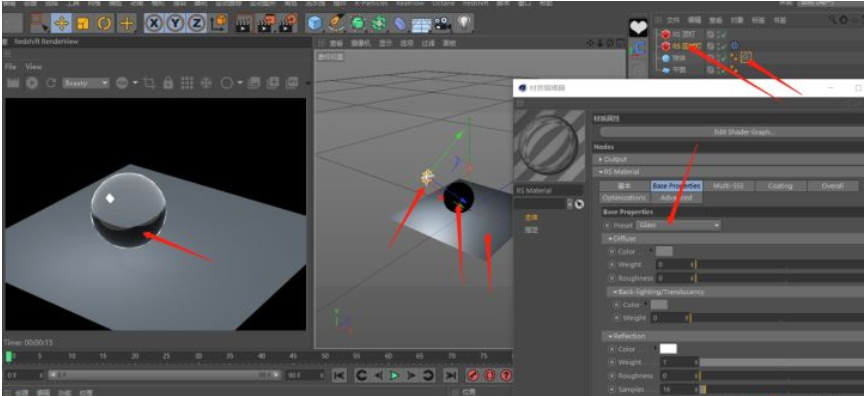Screen dimensions: 866x396
Task: Click the refresh icon in Redshift RenderView
Action: 51,83
